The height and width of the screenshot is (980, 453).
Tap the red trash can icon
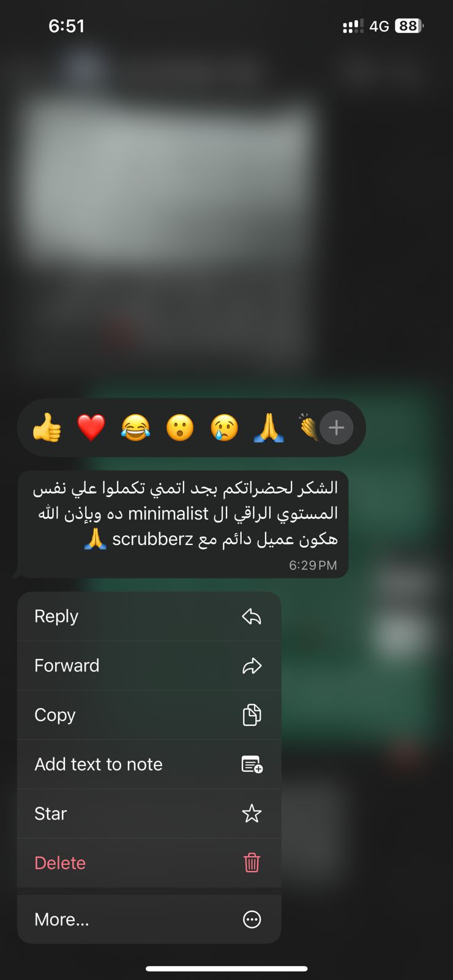coord(252,863)
